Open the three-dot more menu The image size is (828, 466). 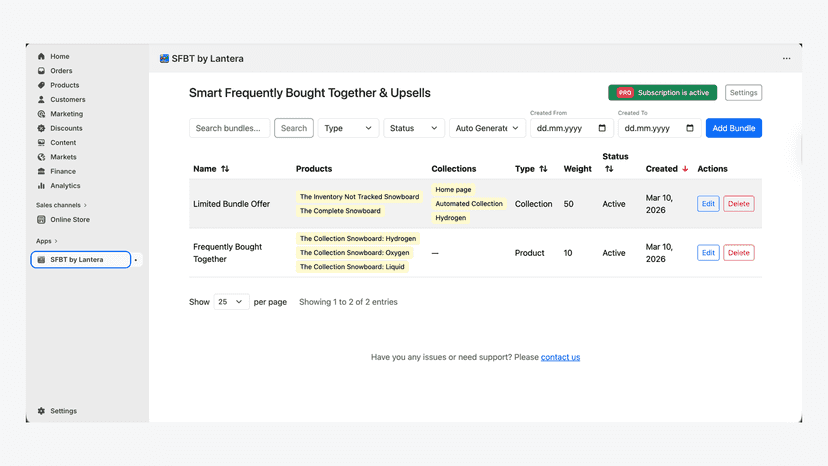[x=786, y=59]
